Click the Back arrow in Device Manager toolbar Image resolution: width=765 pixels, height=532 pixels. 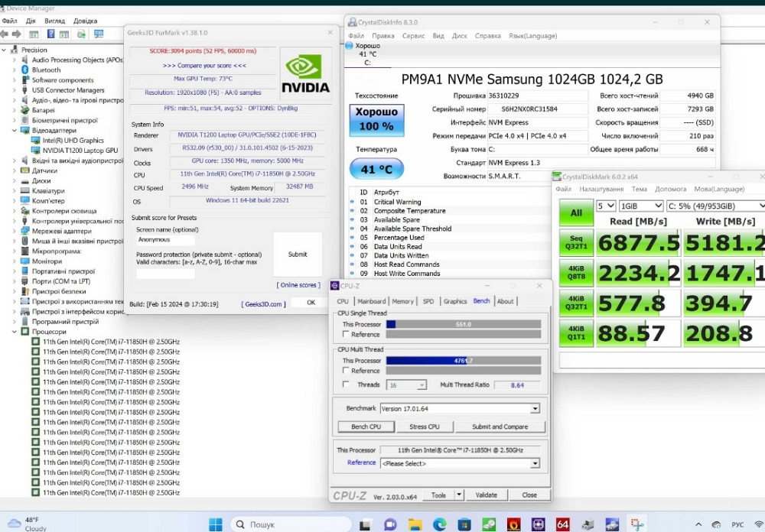(x=5, y=34)
